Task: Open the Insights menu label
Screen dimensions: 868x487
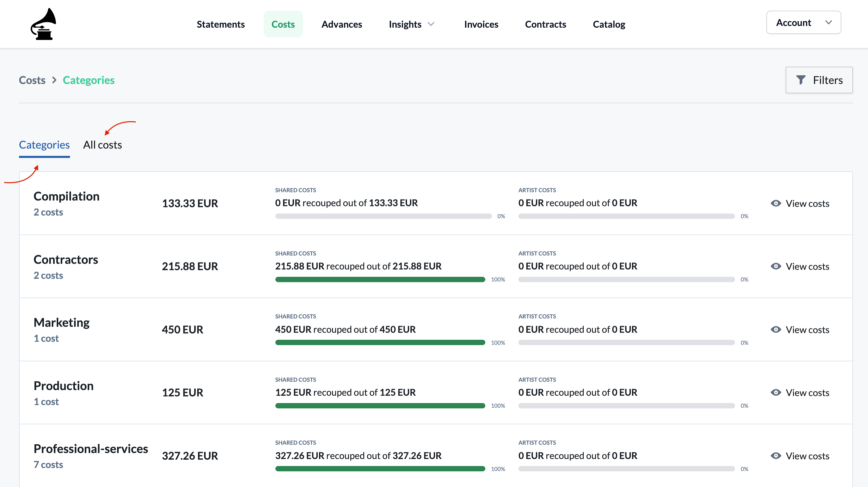Action: pyautogui.click(x=405, y=24)
